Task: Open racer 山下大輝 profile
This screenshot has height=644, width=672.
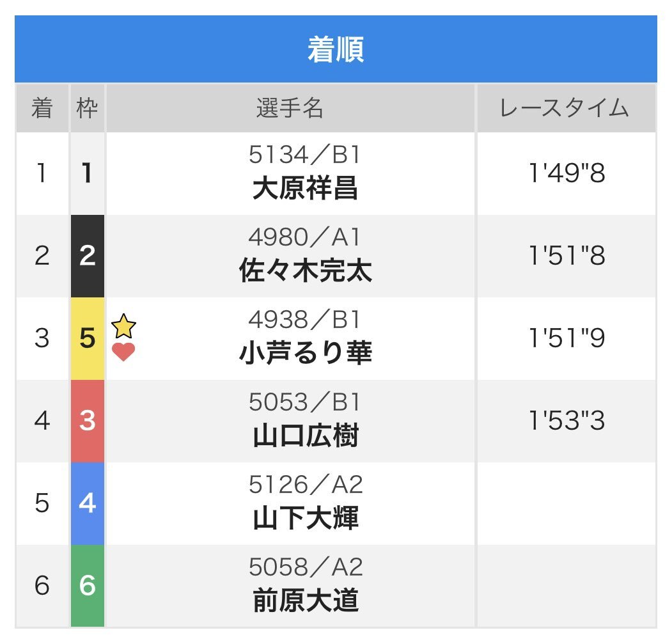Action: click(x=305, y=518)
